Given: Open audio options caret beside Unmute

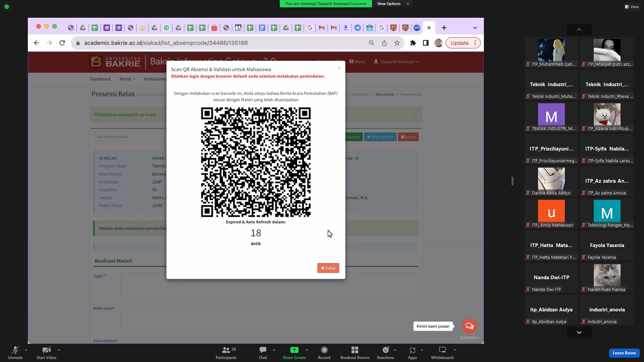Looking at the screenshot, I should point(26,350).
